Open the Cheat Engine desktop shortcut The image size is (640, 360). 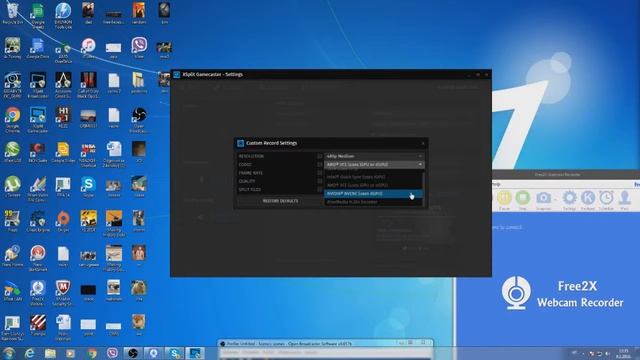click(38, 222)
